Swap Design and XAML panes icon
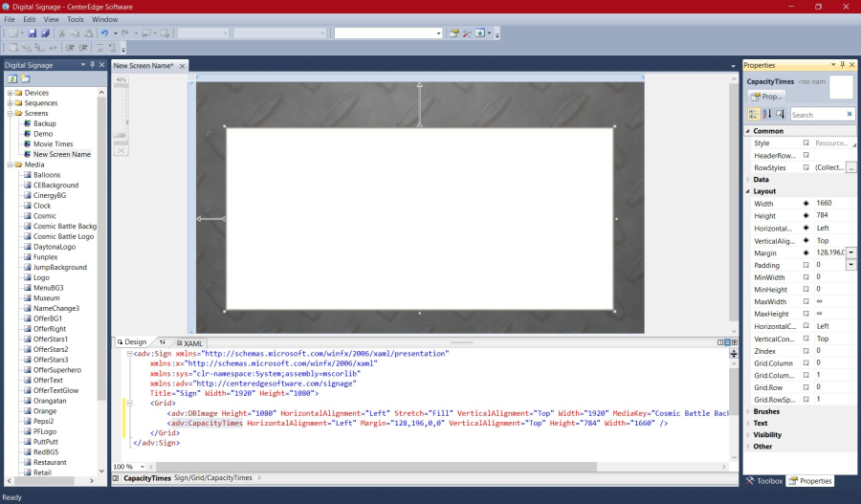 click(163, 342)
